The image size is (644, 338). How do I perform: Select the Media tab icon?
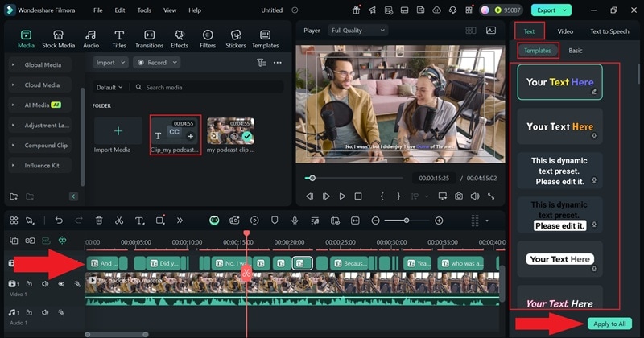click(26, 35)
